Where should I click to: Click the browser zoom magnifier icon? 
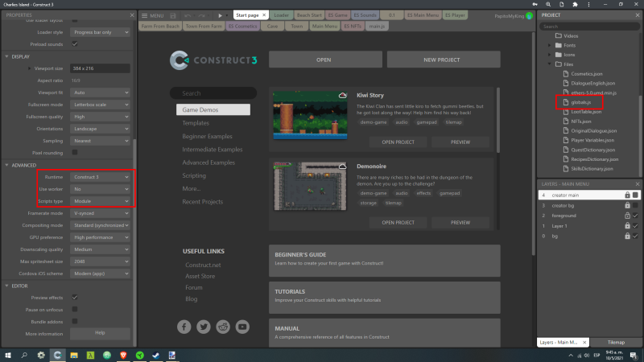pyautogui.click(x=548, y=5)
